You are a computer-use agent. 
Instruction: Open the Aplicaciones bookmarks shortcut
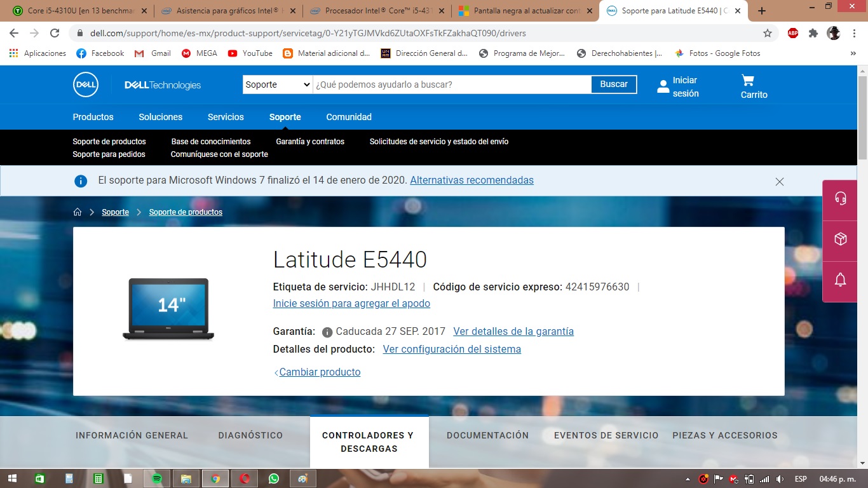point(37,53)
